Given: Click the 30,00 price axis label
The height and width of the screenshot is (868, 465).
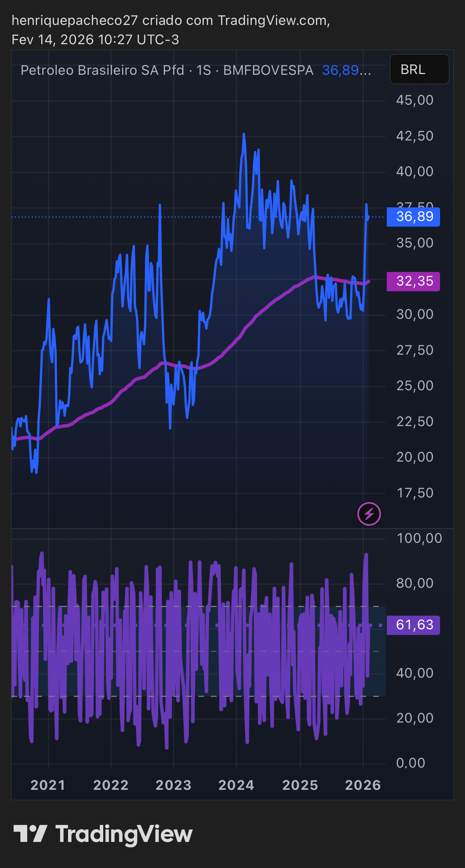Looking at the screenshot, I should point(415,314).
